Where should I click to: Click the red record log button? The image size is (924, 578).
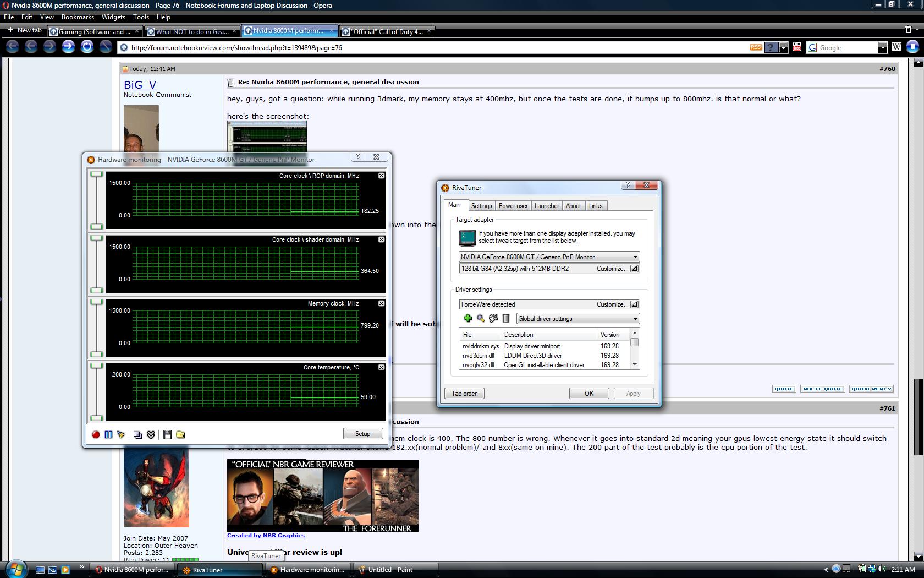tap(96, 434)
